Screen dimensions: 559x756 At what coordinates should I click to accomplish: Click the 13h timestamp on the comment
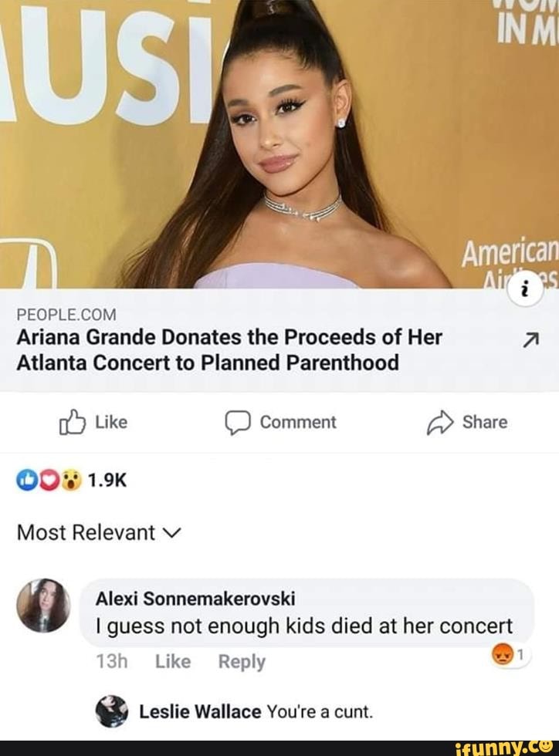(111, 662)
